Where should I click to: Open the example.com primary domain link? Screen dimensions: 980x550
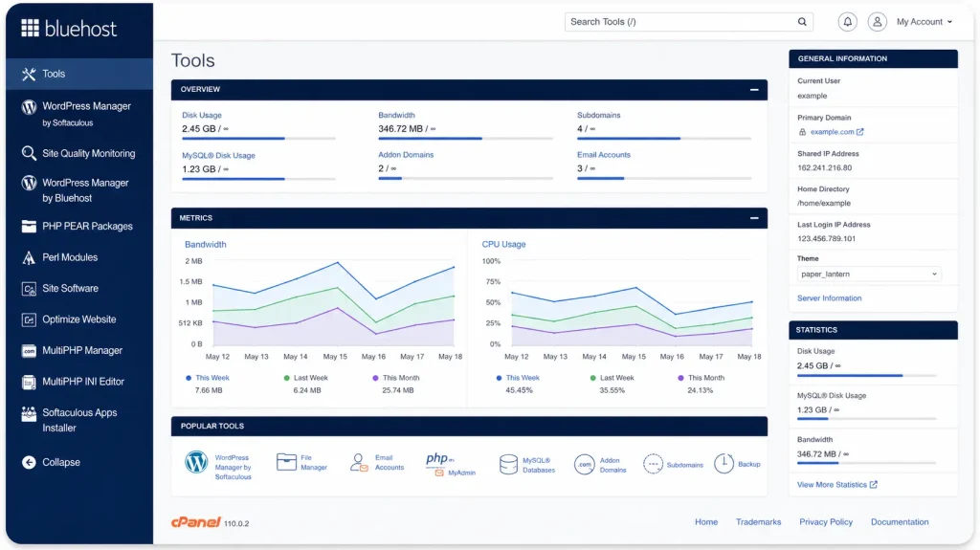832,132
